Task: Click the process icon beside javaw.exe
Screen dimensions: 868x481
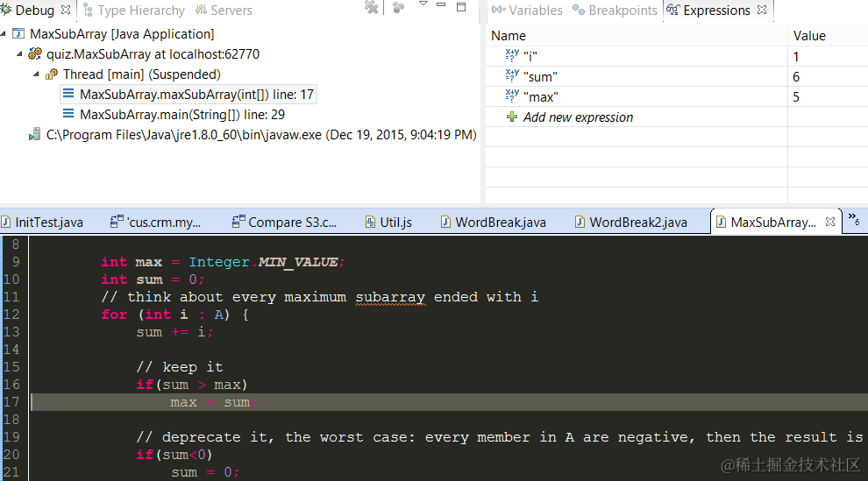Action: [x=34, y=134]
